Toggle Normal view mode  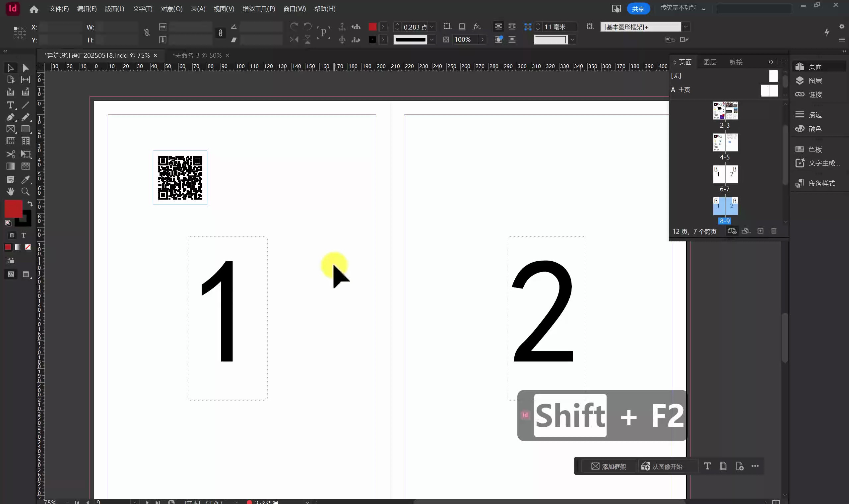11,275
